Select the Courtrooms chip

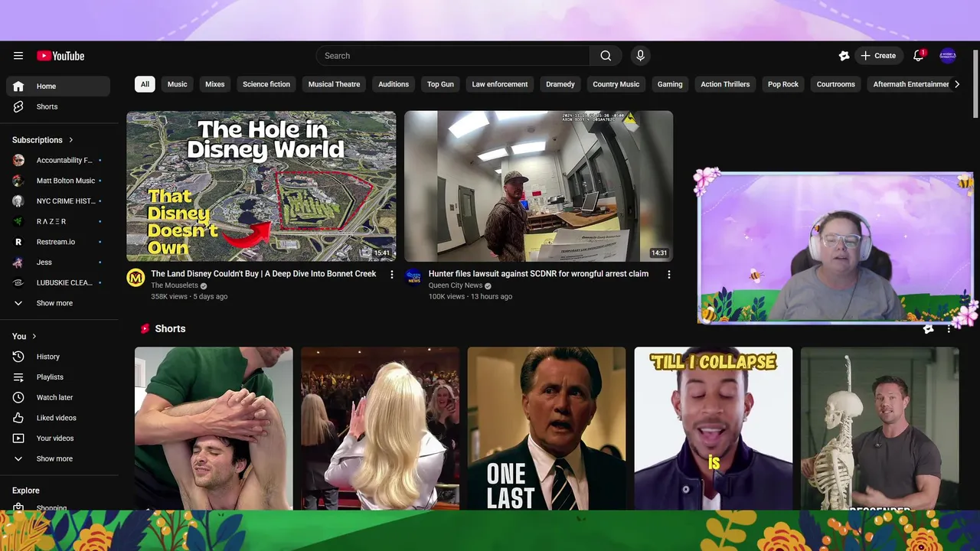[836, 84]
